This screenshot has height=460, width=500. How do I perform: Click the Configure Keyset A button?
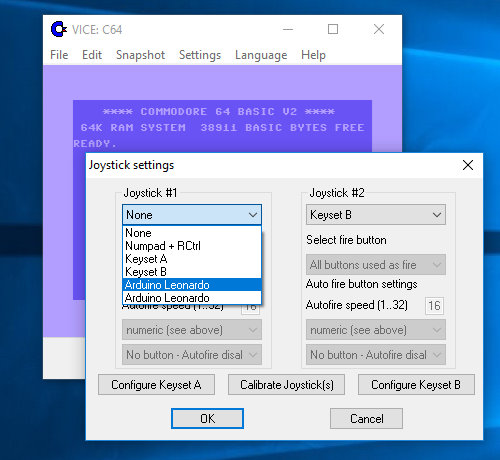[156, 385]
